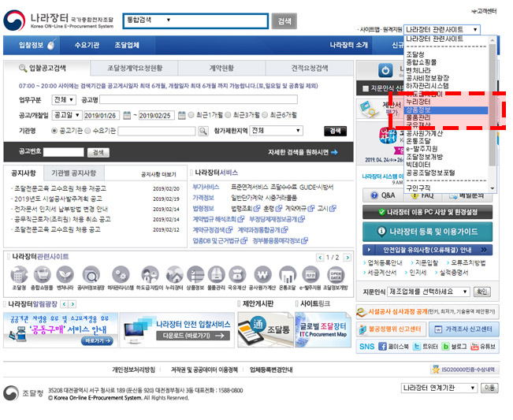This screenshot has width=513, height=420.
Task: Open the 물품관리 box icon
Action: coord(216,274)
